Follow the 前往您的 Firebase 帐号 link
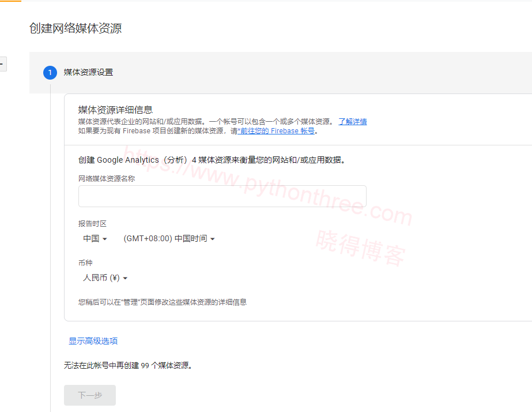The image size is (532, 412). pos(276,131)
